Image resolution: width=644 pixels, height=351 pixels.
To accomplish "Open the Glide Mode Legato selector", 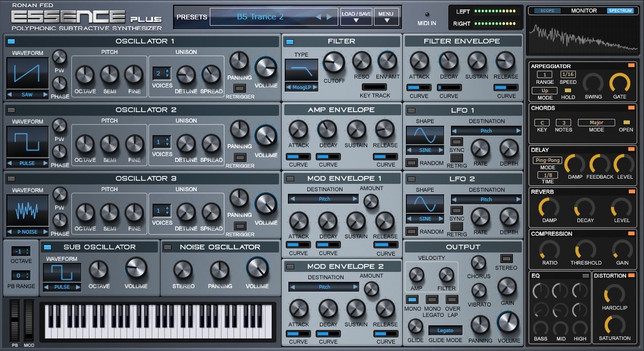I will click(445, 331).
